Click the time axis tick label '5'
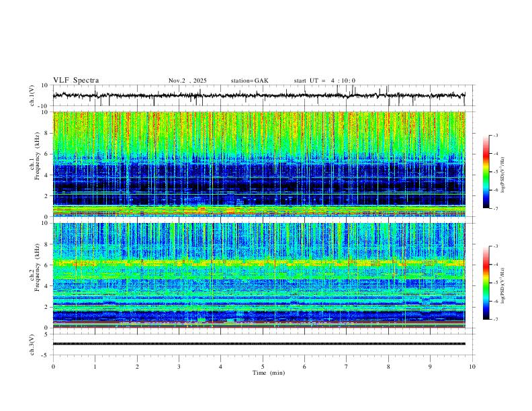 tap(263, 367)
